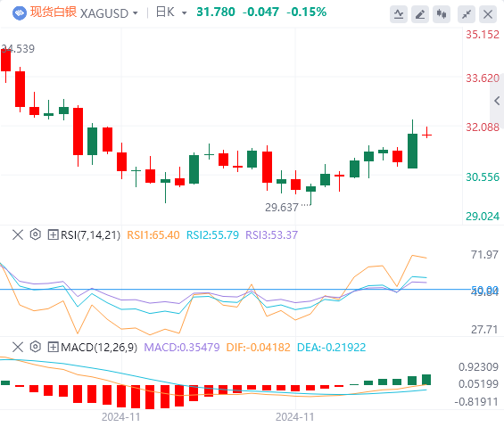Viewport: 504px width, 427px height.
Task: Activate the pencil drawing tool
Action: pyautogui.click(x=420, y=14)
